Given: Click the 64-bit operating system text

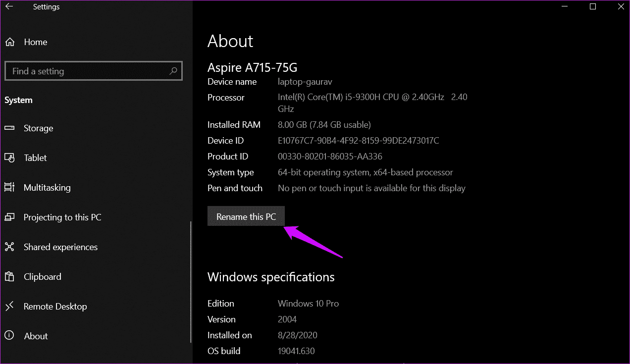Looking at the screenshot, I should coord(366,172).
